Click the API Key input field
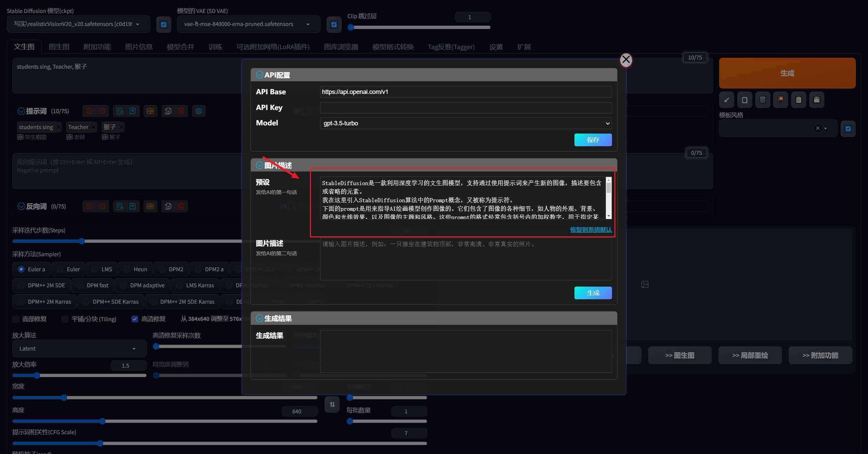 [x=465, y=108]
